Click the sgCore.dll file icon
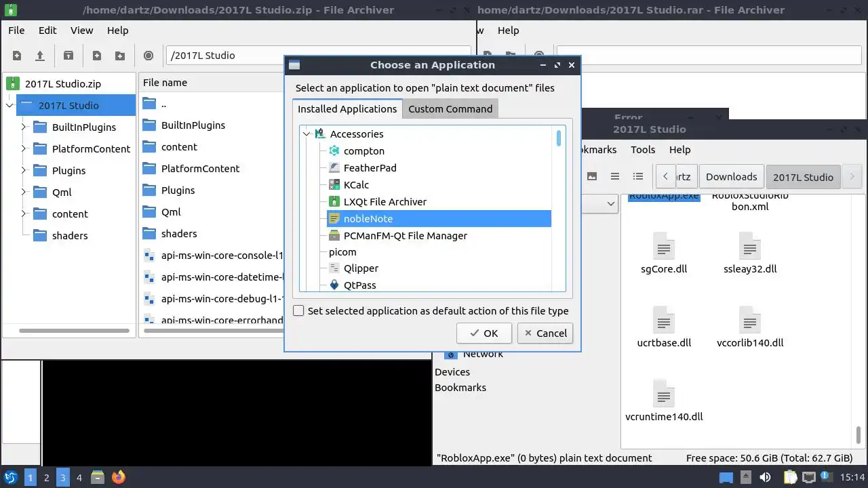This screenshot has height=488, width=868. (x=664, y=245)
